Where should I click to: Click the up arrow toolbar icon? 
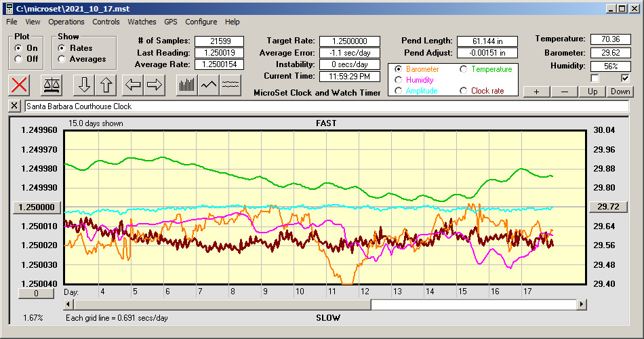tap(106, 85)
